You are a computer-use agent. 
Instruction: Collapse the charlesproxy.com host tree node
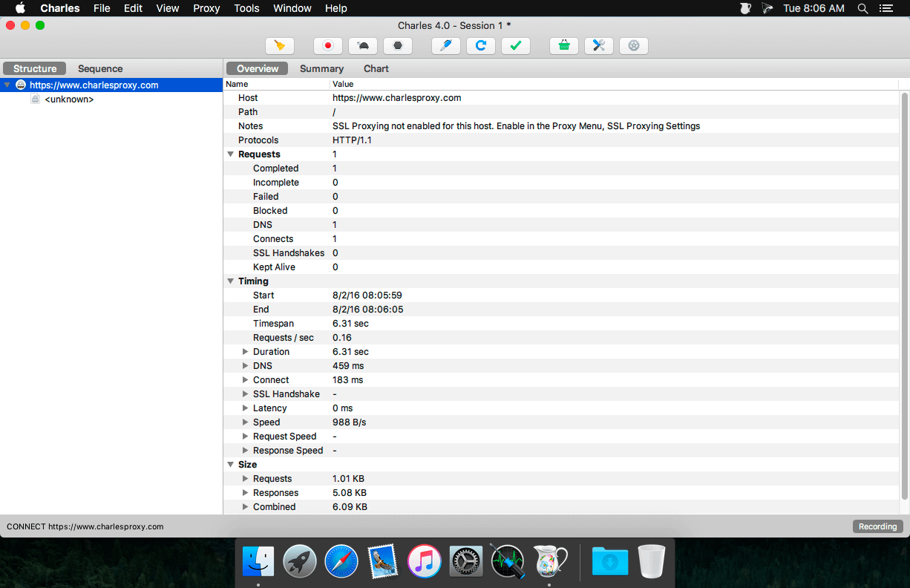click(7, 85)
